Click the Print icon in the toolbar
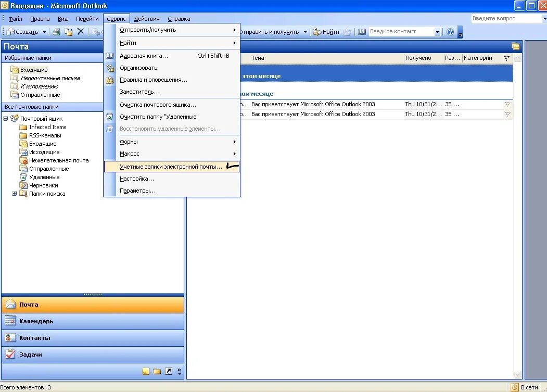Image resolution: width=547 pixels, height=392 pixels. [x=56, y=32]
